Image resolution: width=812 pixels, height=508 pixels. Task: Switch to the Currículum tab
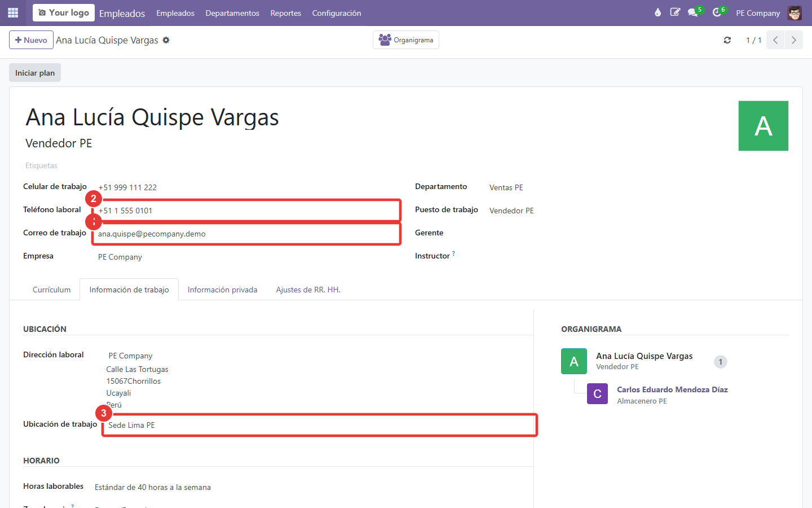click(x=52, y=290)
